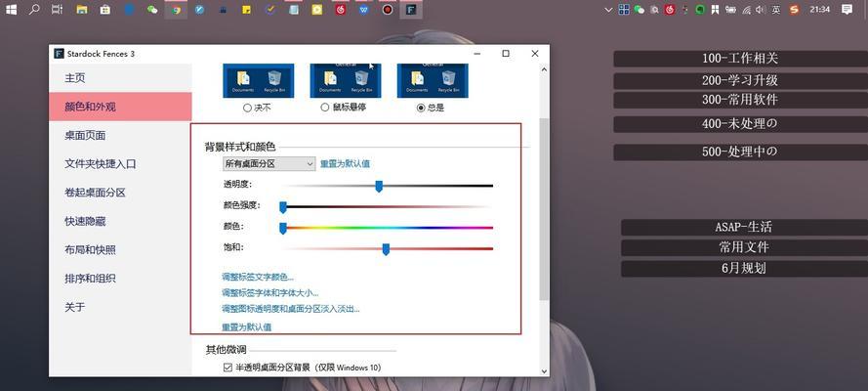This screenshot has width=868, height=391.
Task: Open taskbar search magnifier
Action: [x=34, y=10]
